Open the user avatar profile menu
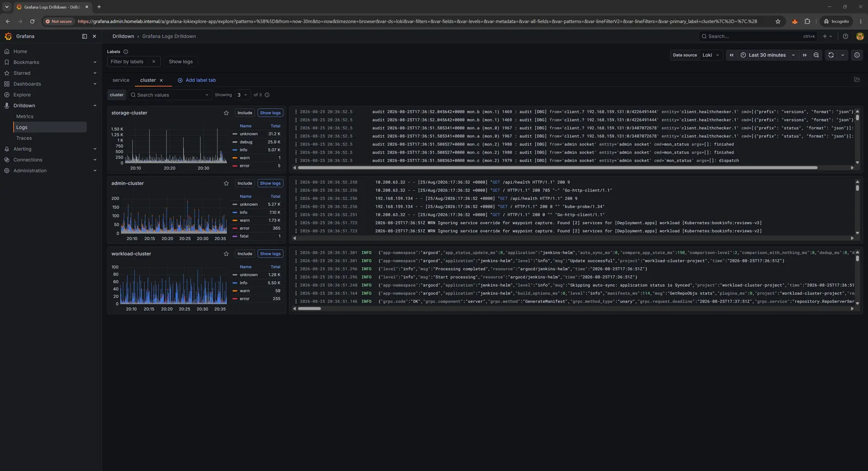 click(860, 36)
